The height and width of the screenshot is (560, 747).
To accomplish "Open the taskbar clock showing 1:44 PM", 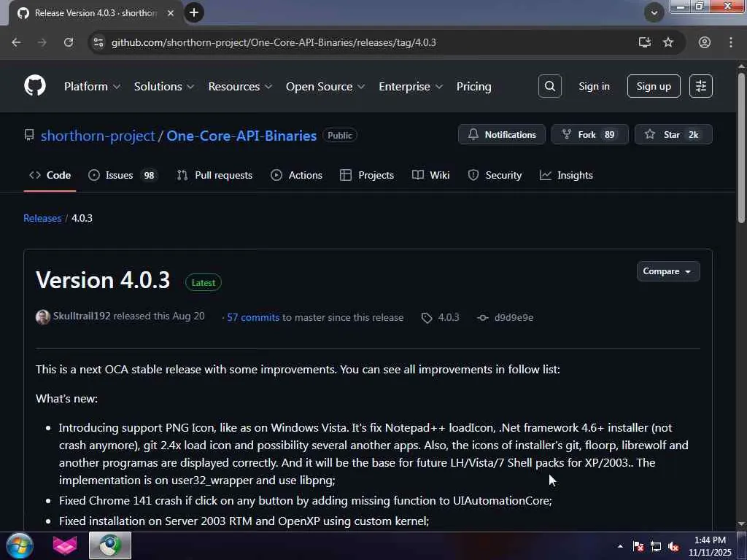I will (x=710, y=546).
